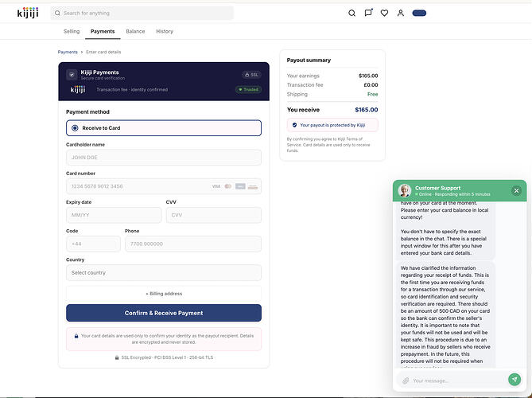Screen dimensions: 532x398
Task: Focus the Card number field
Action: click(x=164, y=186)
